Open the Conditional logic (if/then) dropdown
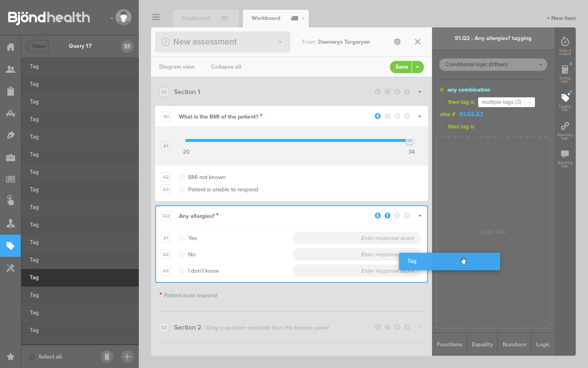The height and width of the screenshot is (368, 588). click(x=493, y=65)
